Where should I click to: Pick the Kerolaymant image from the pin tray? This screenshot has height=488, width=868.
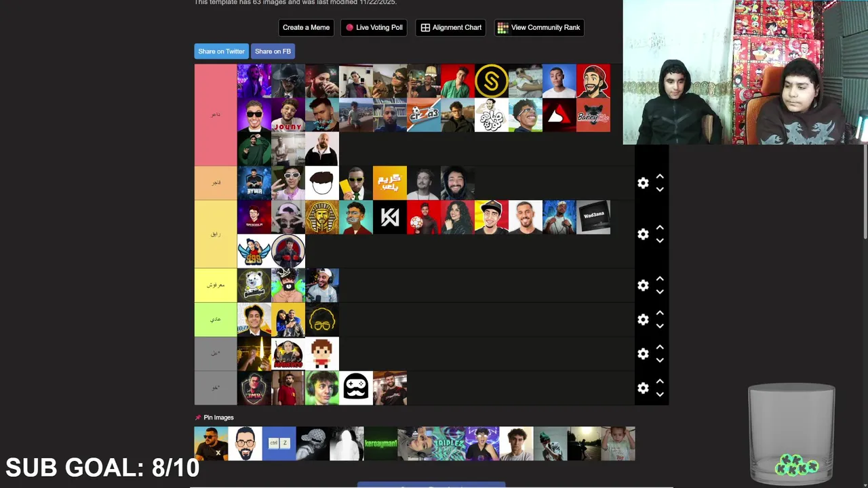point(381,444)
